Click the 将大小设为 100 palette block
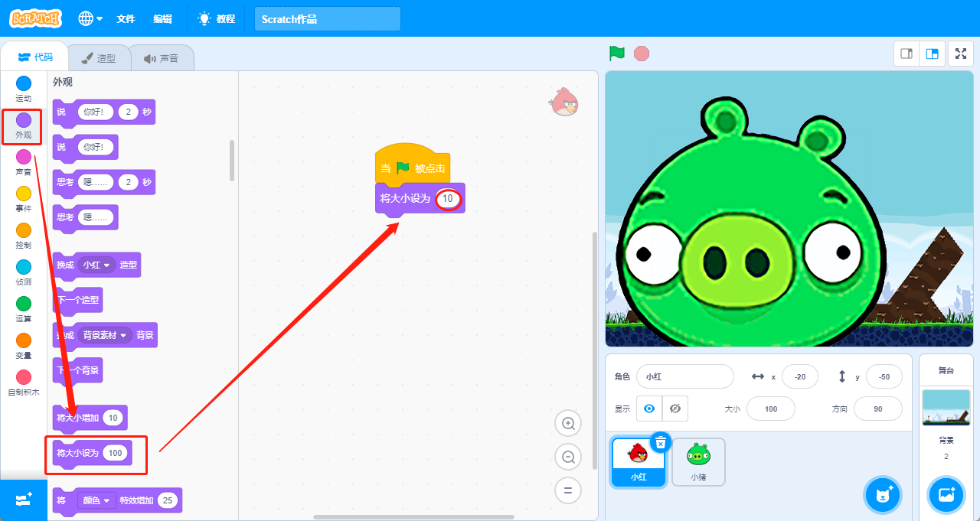Viewport: 980px width, 521px height. click(x=92, y=453)
